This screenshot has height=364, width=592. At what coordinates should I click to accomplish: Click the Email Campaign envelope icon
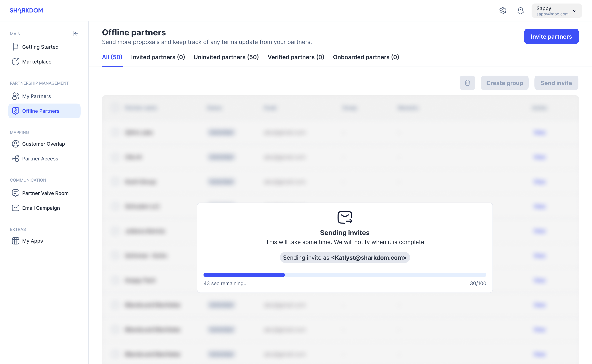(x=15, y=208)
